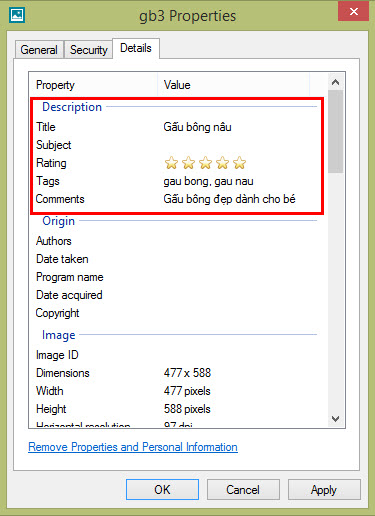
Task: Click the '477 x 588' dimensions value
Action: [x=187, y=373]
